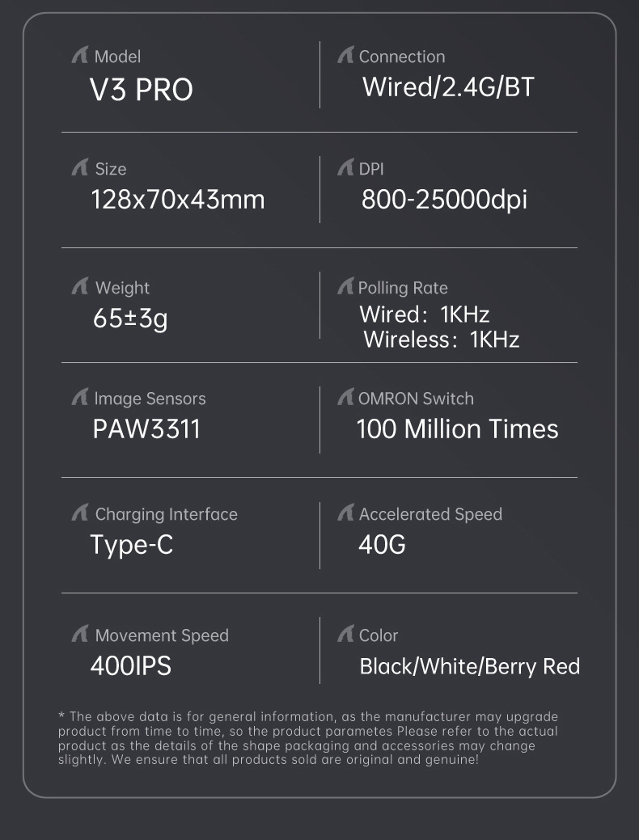The width and height of the screenshot is (639, 840).
Task: Click the logo icon beside OMRON Switch
Action: click(x=345, y=398)
